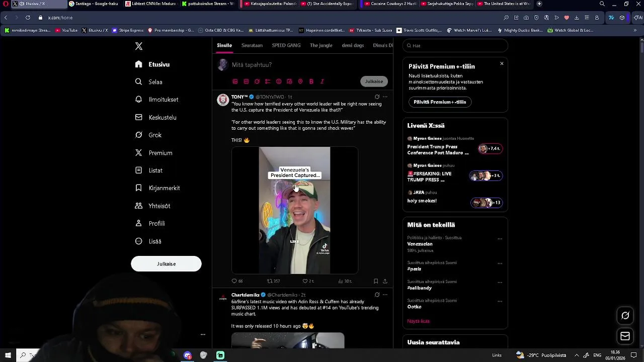Expand the bookmarks bar overflow chevron
Viewport: 644px width, 362px height.
(x=635, y=30)
